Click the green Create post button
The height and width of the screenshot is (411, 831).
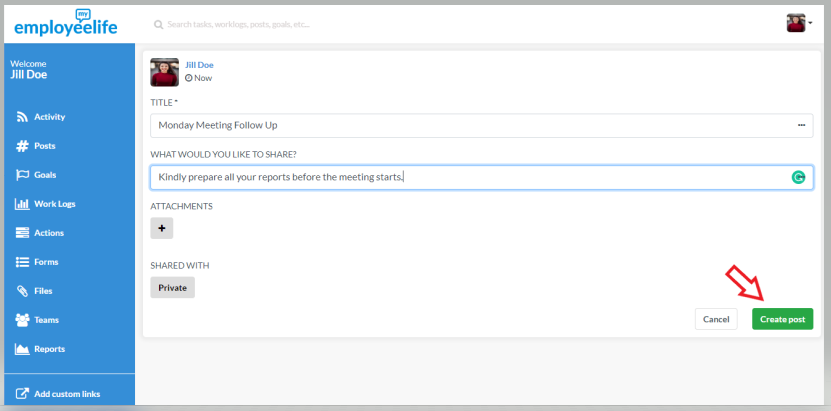782,319
